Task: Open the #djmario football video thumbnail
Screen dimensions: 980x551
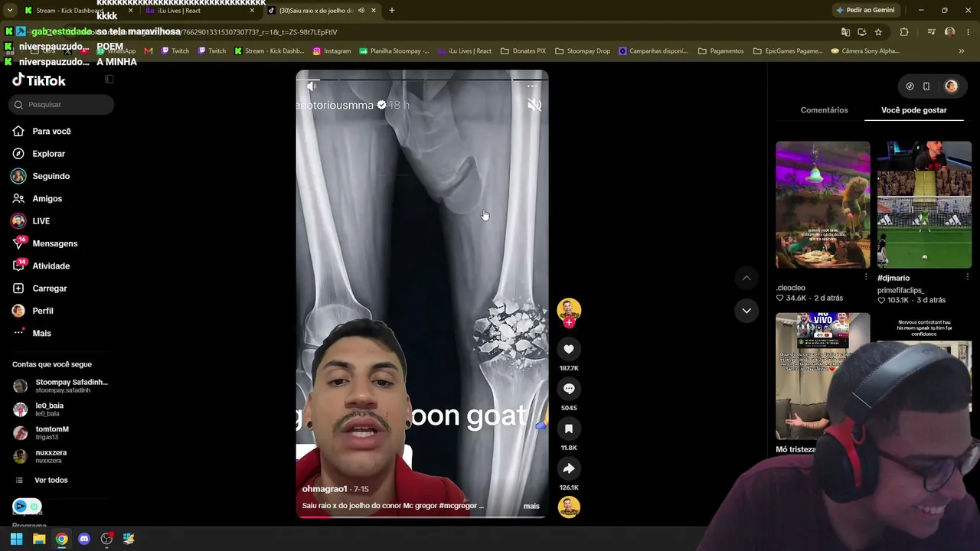Action: tap(924, 205)
